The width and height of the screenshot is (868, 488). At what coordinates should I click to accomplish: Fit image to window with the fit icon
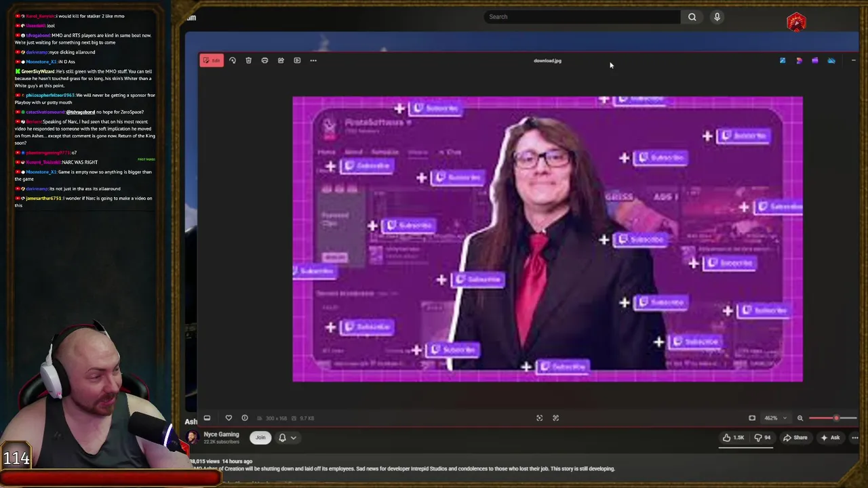[x=752, y=418]
